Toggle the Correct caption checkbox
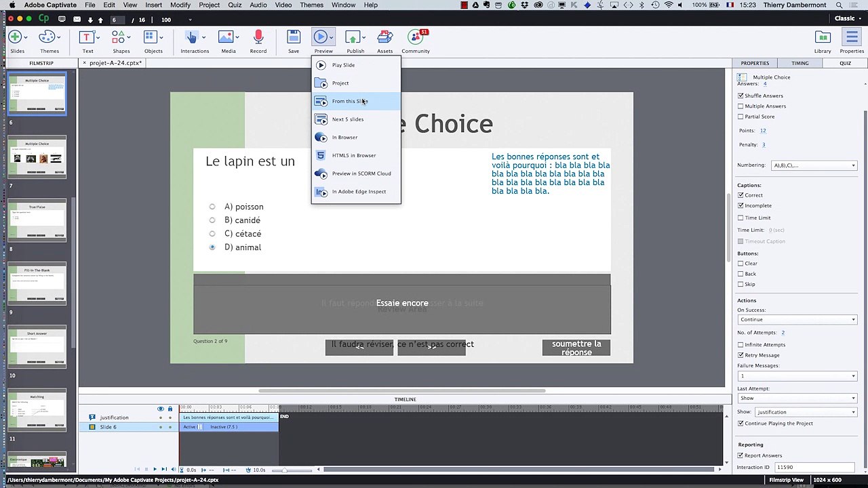868x488 pixels. (741, 195)
